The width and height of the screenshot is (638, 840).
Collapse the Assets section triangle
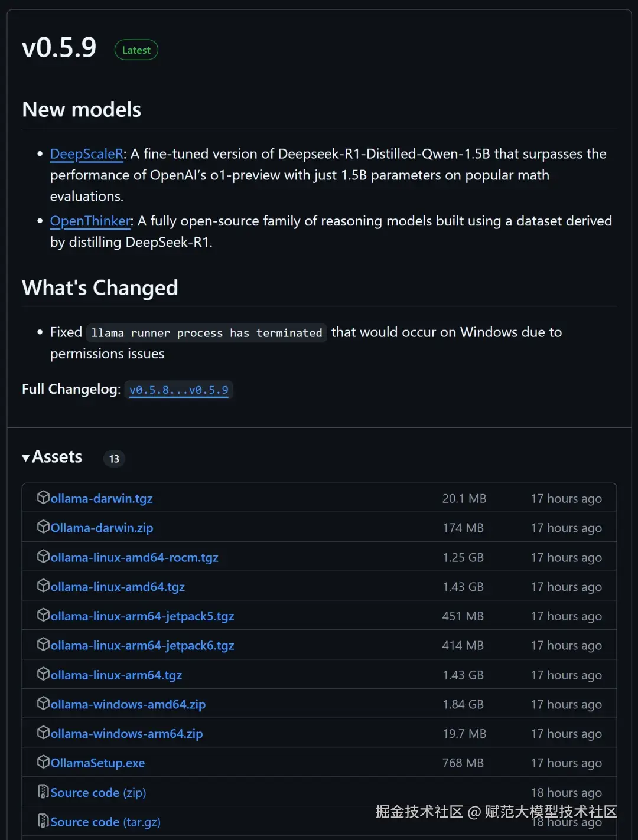pyautogui.click(x=26, y=458)
